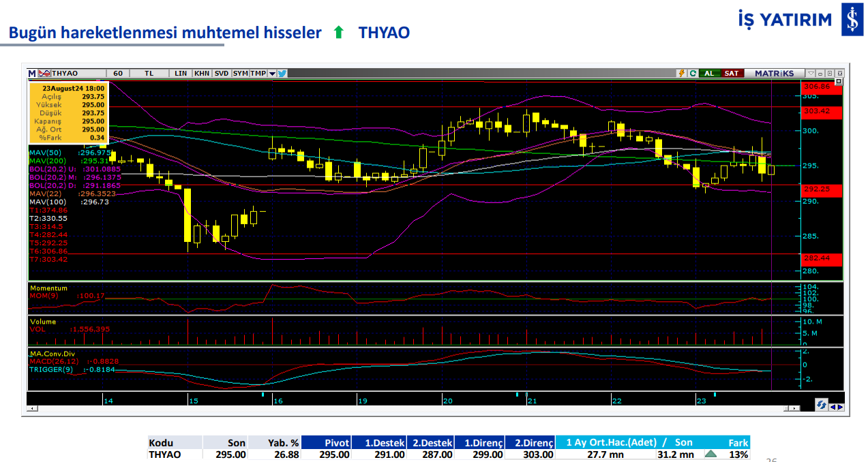Screen dimensions: 868x462
Task: Toggle the KHN option in toolbar
Action: [202, 73]
